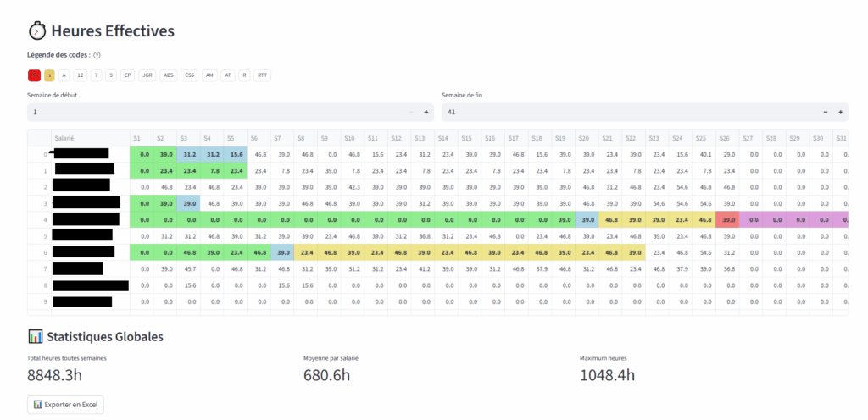
Task: Select the CSS legend code tag
Action: [189, 75]
